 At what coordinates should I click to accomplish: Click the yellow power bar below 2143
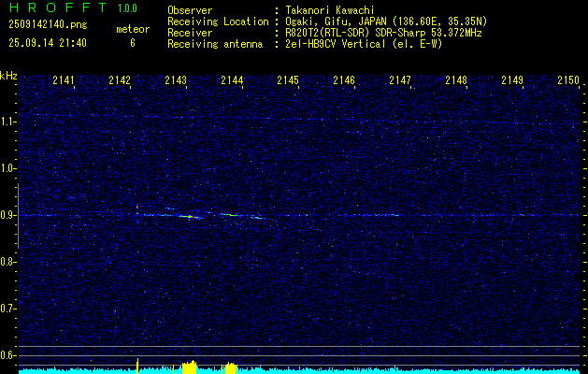point(189,367)
